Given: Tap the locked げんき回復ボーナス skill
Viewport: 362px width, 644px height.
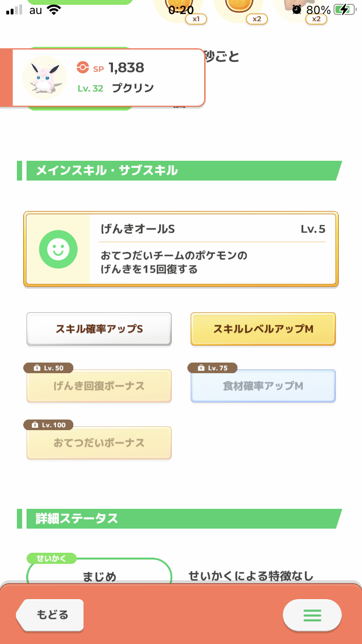Looking at the screenshot, I should point(99,386).
